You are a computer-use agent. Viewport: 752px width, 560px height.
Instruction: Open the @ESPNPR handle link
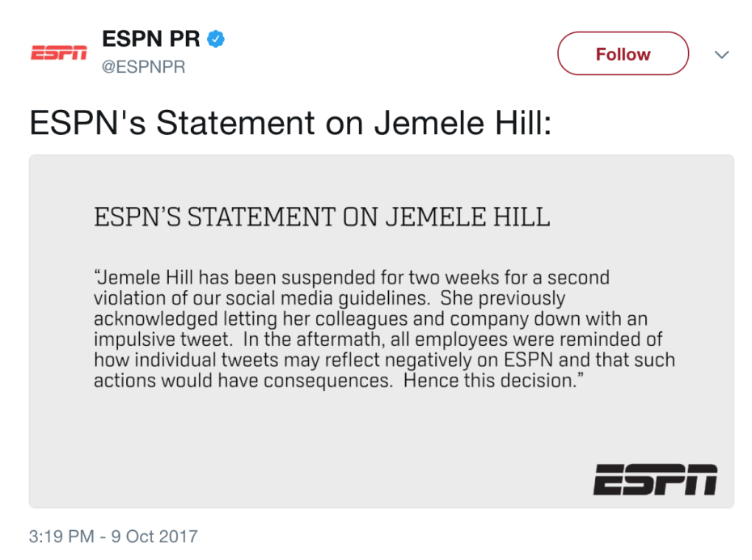point(143,67)
